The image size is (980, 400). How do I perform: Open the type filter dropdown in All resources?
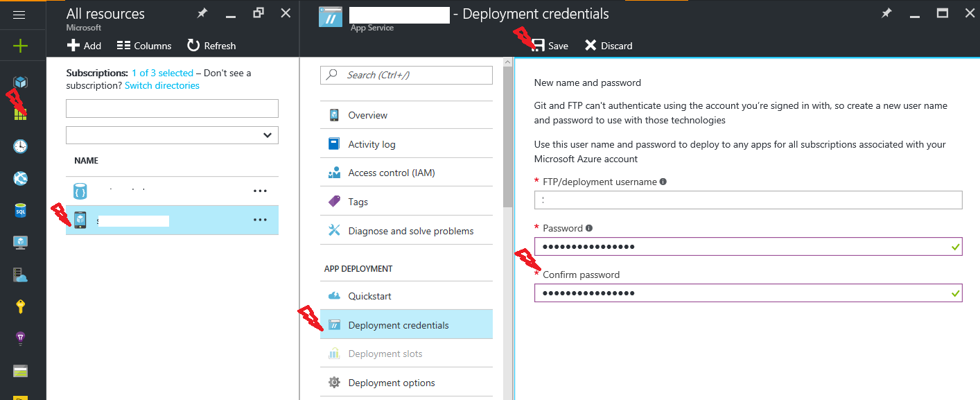(x=172, y=135)
